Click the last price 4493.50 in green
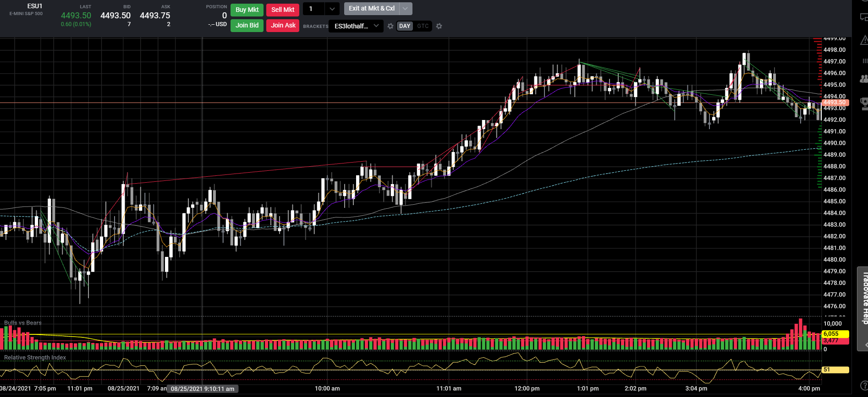This screenshot has height=397, width=868. pos(76,16)
